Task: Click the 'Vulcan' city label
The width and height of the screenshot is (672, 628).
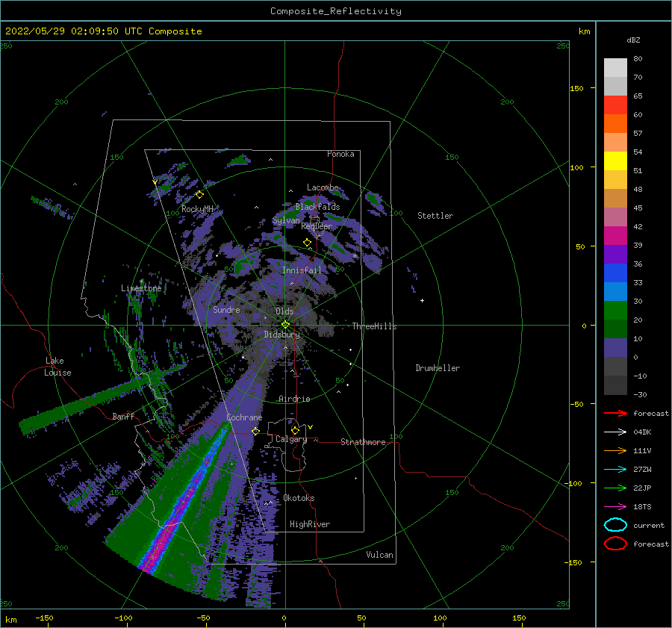Action: [379, 555]
